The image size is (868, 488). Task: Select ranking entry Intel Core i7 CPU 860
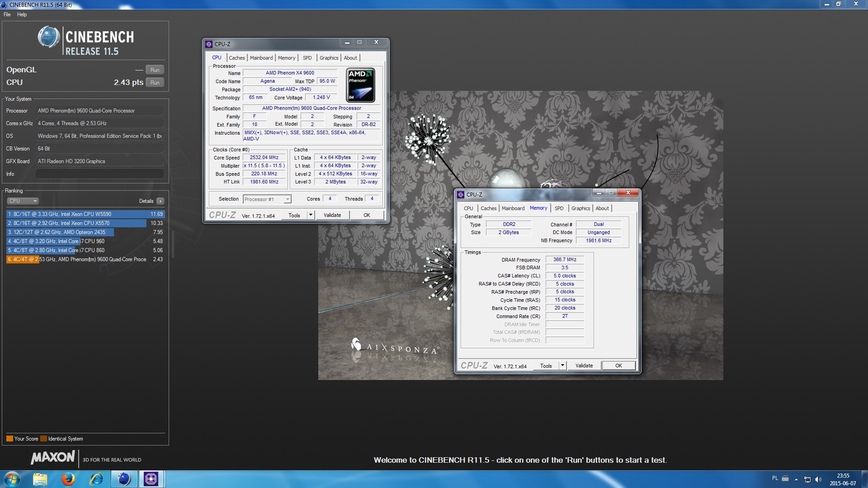[85, 250]
